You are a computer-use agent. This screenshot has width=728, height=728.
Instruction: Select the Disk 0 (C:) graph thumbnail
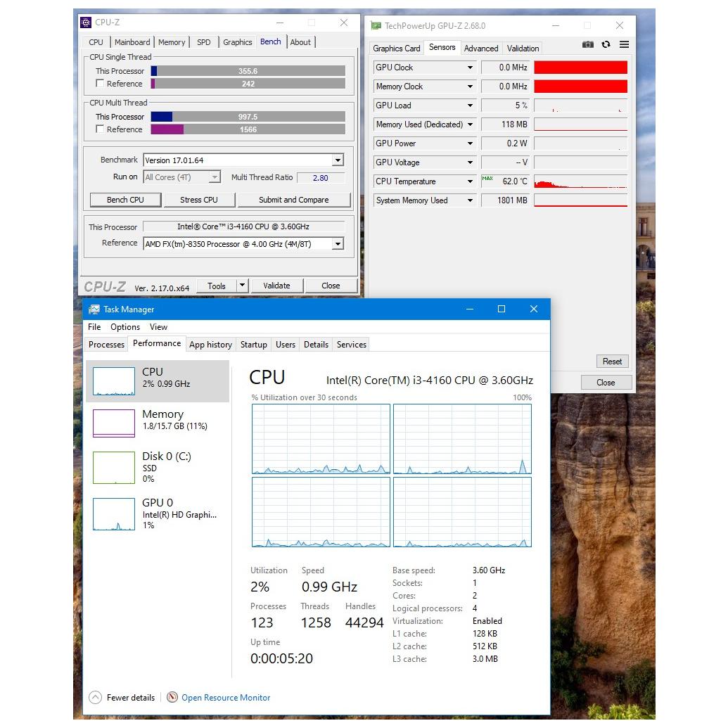point(114,468)
